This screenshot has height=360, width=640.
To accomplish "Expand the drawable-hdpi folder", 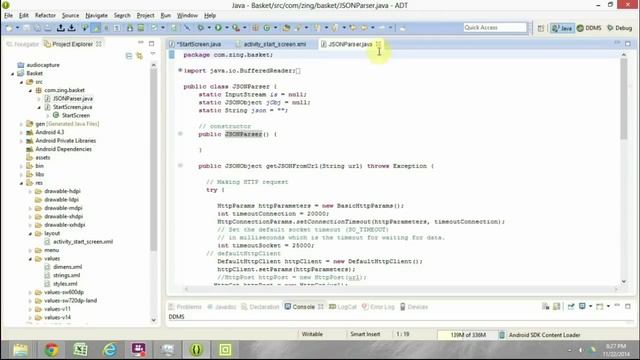I will pyautogui.click(x=30, y=191).
